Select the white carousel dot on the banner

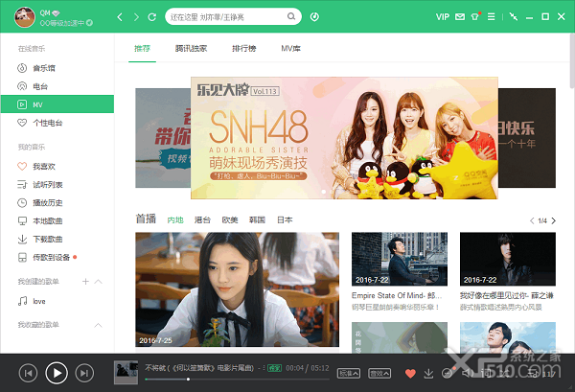tap(324, 192)
